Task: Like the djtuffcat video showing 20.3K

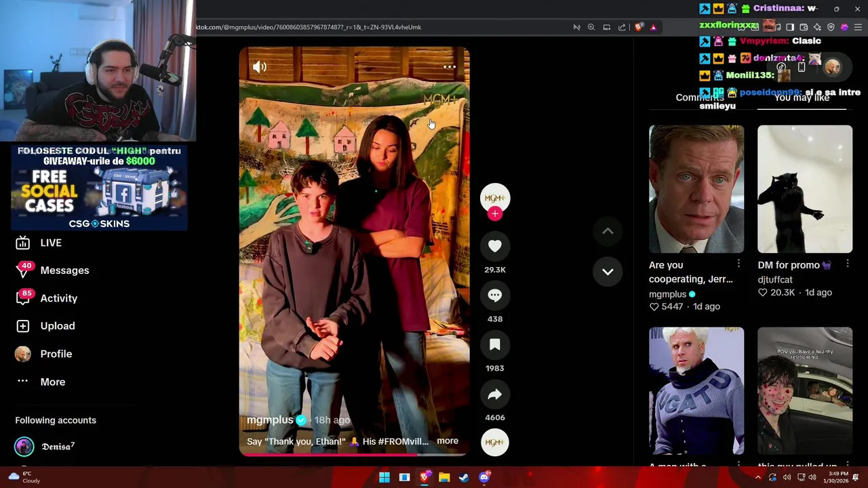Action: pyautogui.click(x=763, y=292)
